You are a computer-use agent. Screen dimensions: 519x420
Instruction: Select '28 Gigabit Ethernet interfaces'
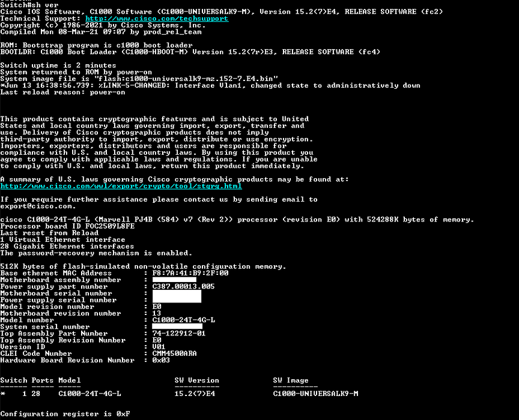(67, 247)
